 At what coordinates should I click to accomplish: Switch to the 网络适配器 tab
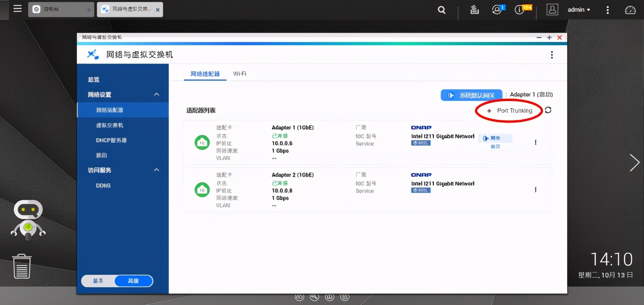coord(205,74)
